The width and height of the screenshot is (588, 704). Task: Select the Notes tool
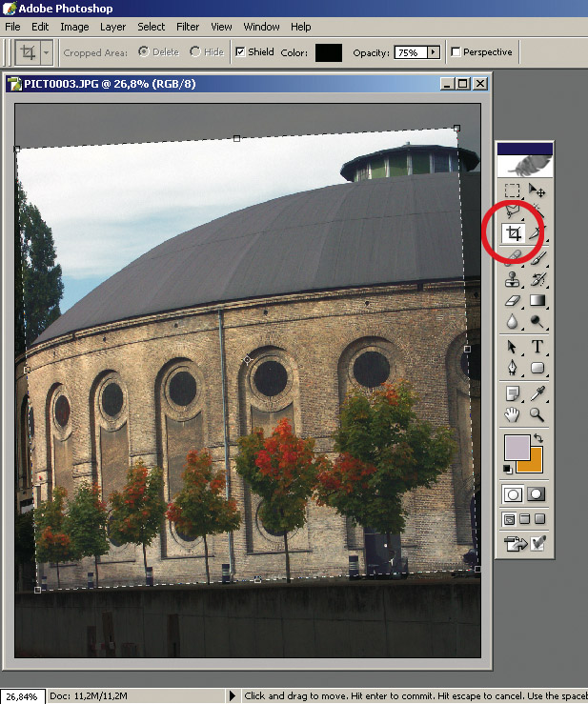[512, 393]
